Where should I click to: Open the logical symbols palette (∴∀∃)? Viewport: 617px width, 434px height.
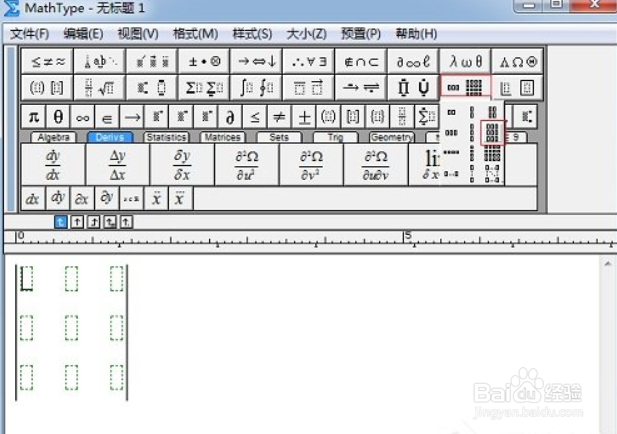[x=308, y=61]
